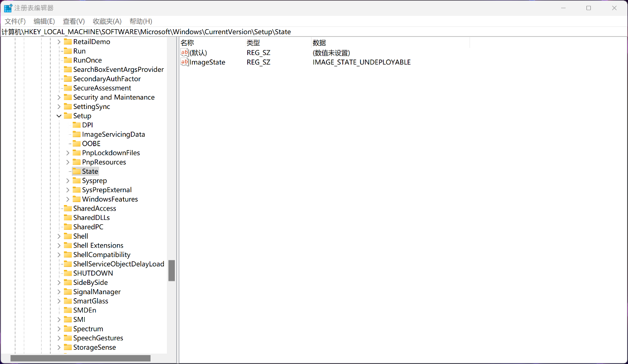This screenshot has height=364, width=628.
Task: Click the ImageServicingData folder icon
Action: [77, 134]
